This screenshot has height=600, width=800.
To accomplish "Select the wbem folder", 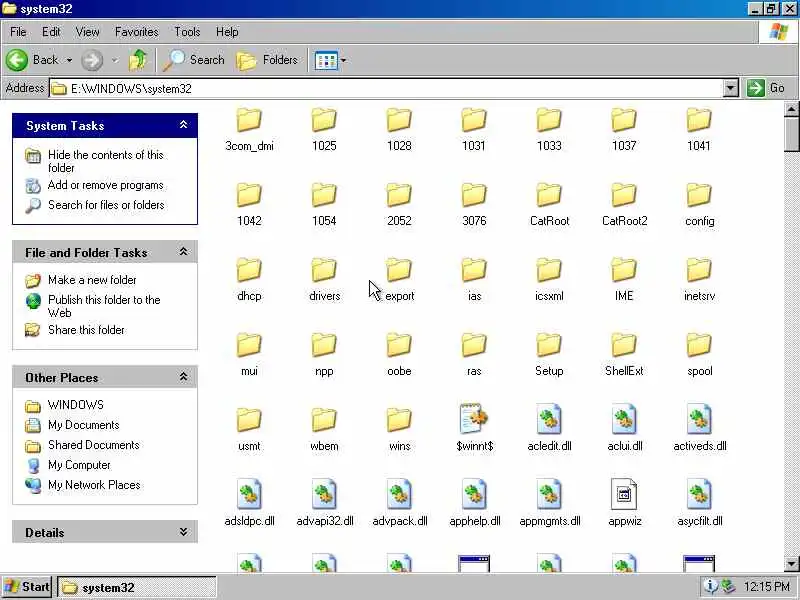I will click(324, 431).
